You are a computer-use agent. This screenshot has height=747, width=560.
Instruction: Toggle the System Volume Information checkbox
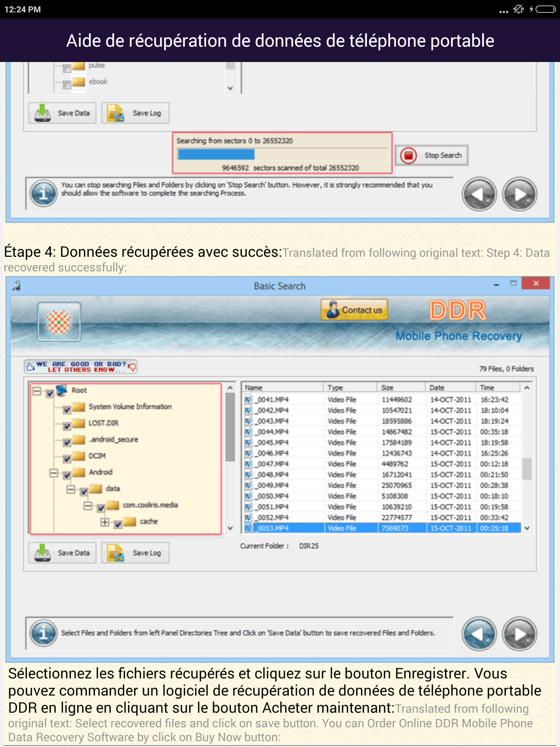tap(67, 410)
